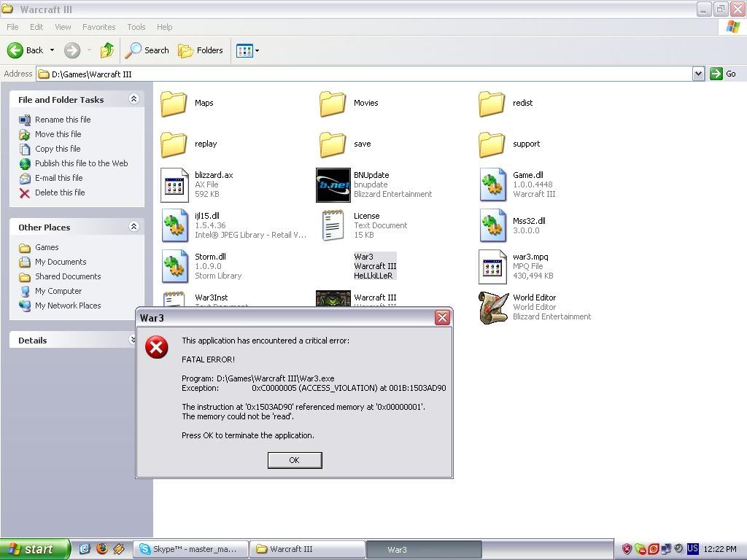This screenshot has width=747, height=560.
Task: Click the Search toolbar button
Action: coord(147,50)
